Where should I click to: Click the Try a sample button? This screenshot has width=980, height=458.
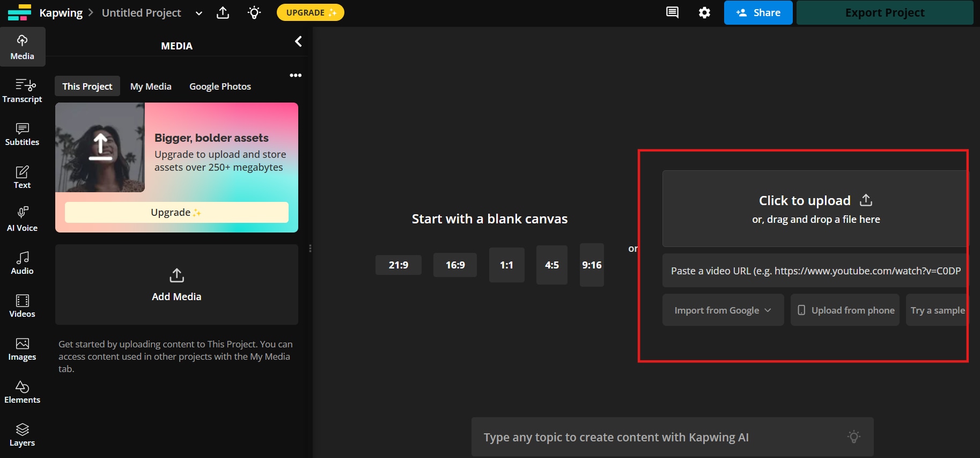coord(937,310)
